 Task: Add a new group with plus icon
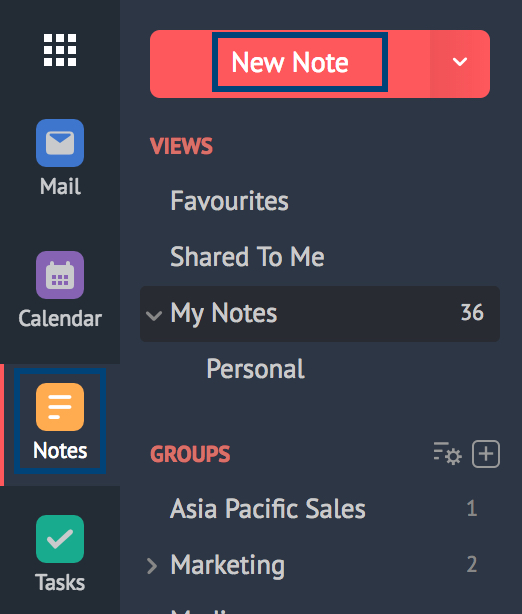[x=486, y=454]
